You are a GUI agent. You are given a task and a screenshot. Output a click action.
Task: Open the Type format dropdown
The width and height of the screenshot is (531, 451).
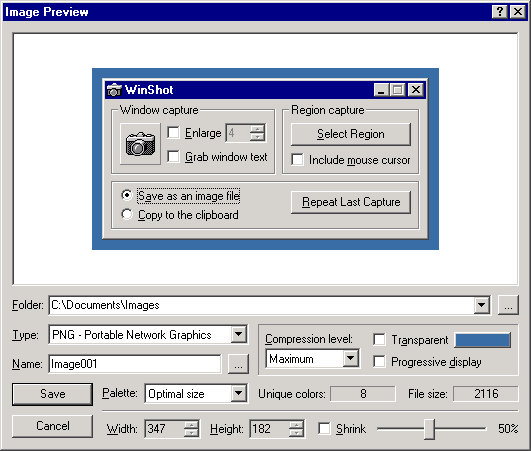(239, 335)
